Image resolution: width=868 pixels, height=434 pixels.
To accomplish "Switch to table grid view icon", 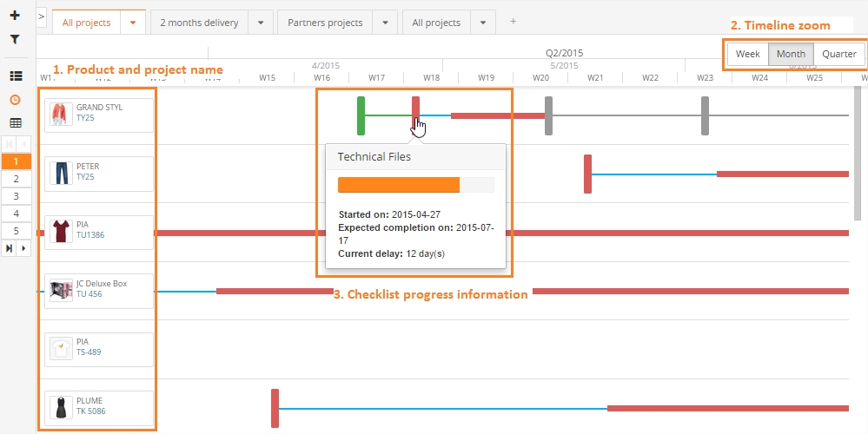I will click(x=16, y=123).
